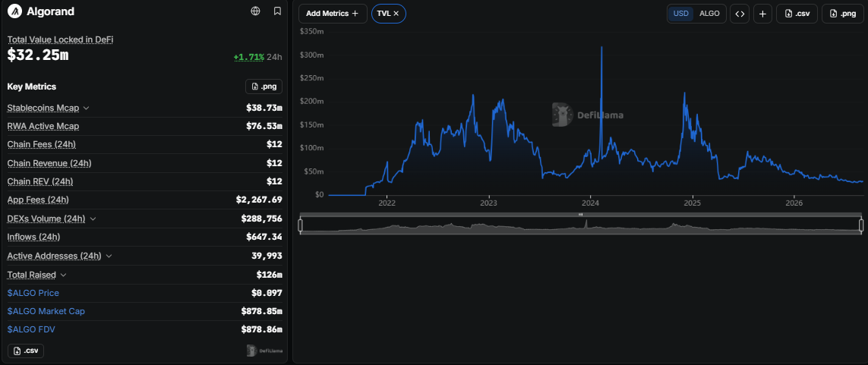868x365 pixels.
Task: Click the $300m y-axis label
Action: [311, 55]
